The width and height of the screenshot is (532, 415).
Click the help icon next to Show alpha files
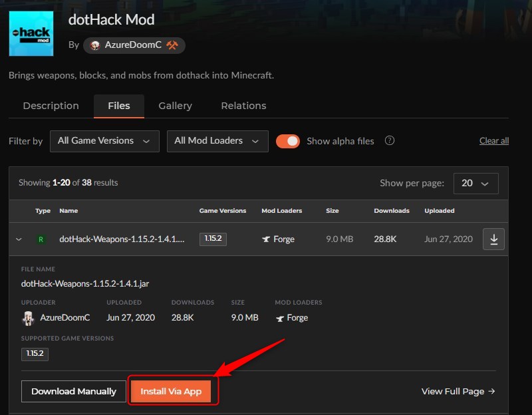(390, 140)
